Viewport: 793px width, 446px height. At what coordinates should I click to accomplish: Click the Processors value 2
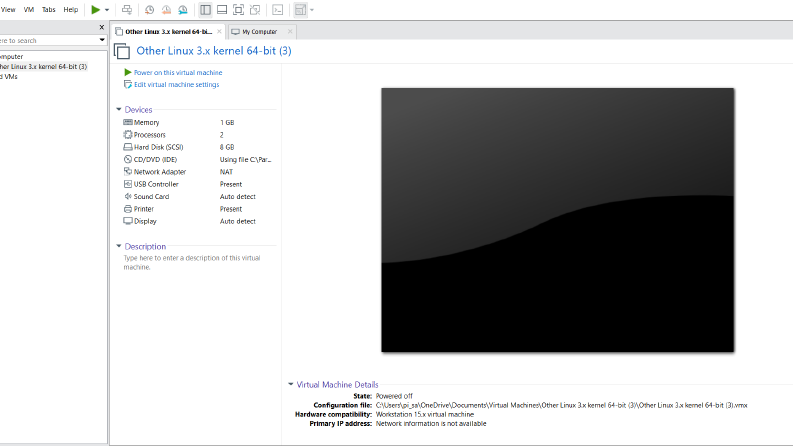coord(222,135)
